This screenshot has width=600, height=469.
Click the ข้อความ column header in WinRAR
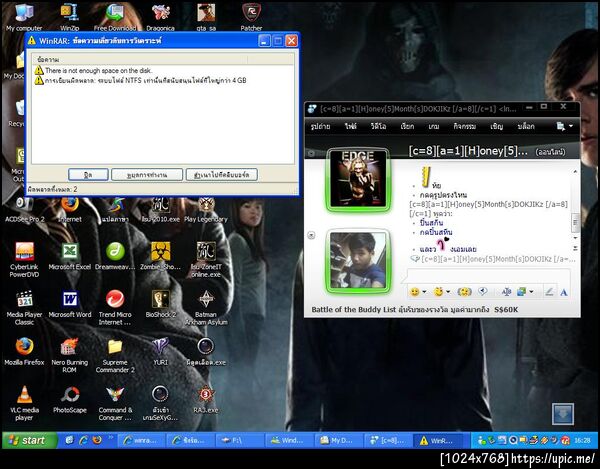(x=140, y=60)
